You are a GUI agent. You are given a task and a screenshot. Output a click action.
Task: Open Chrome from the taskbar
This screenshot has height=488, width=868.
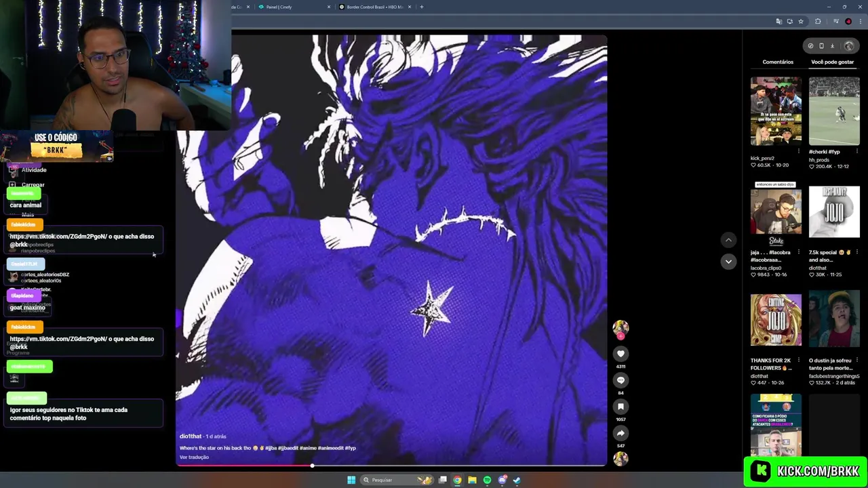pyautogui.click(x=458, y=480)
